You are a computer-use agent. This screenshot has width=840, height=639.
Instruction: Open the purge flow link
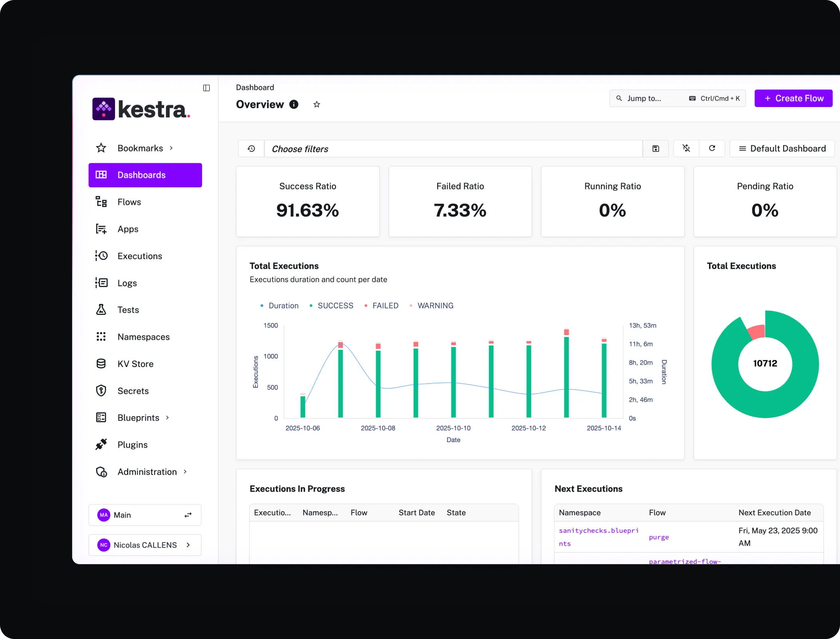coord(659,537)
